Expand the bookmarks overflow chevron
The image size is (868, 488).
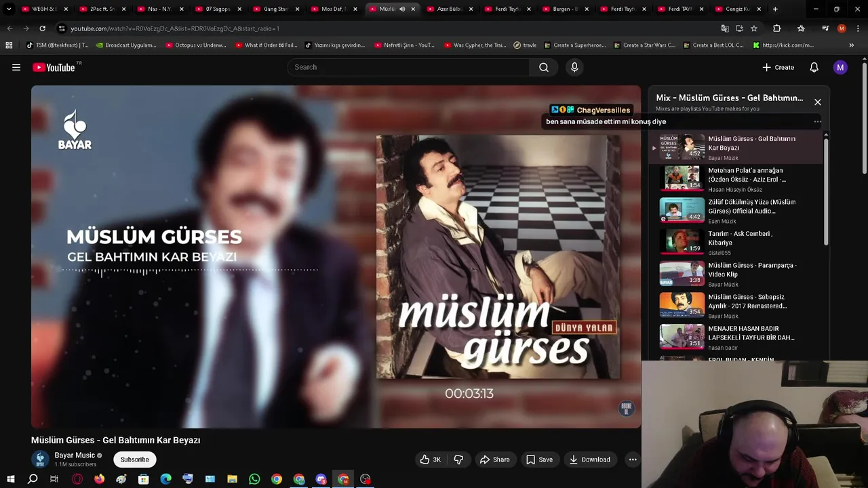(852, 45)
